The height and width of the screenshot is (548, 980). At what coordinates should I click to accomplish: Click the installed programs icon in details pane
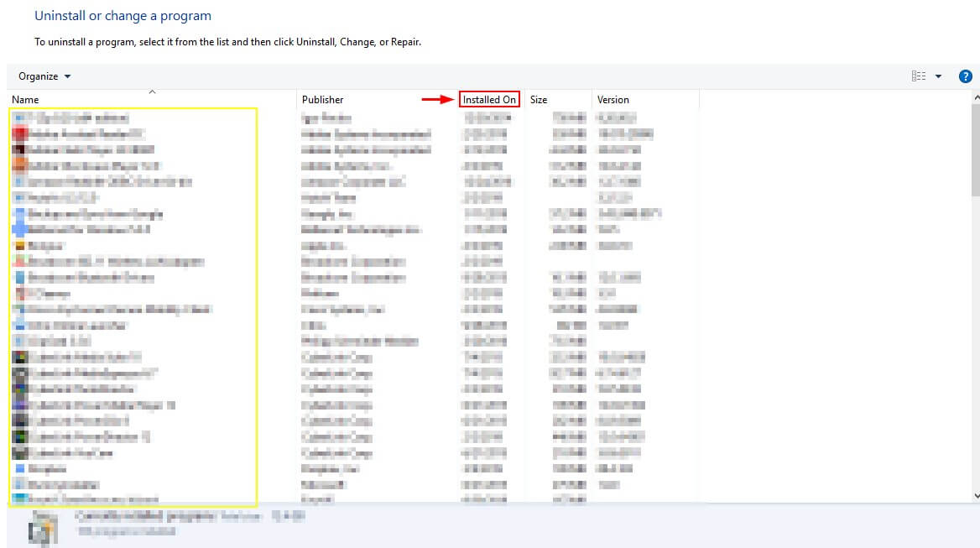pyautogui.click(x=41, y=528)
